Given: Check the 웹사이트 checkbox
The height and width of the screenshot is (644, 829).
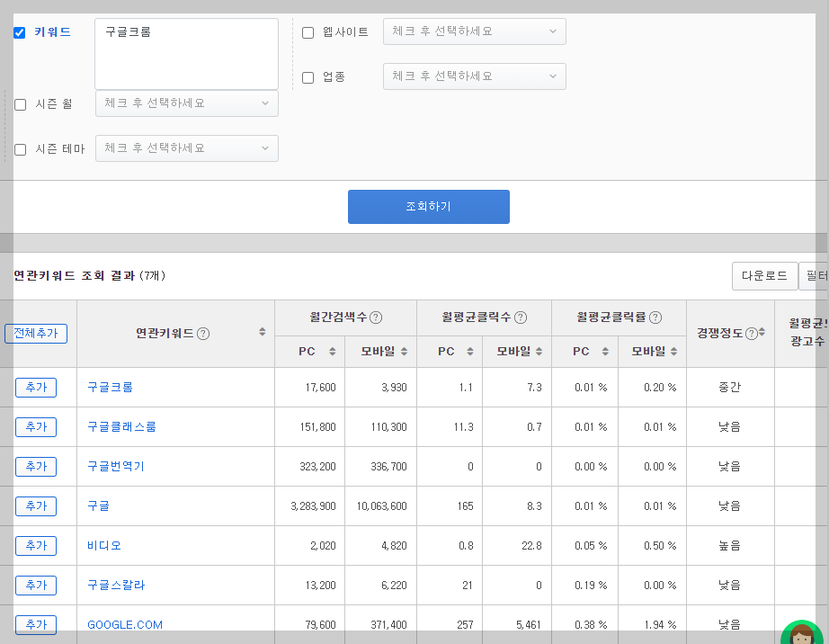Looking at the screenshot, I should (308, 32).
